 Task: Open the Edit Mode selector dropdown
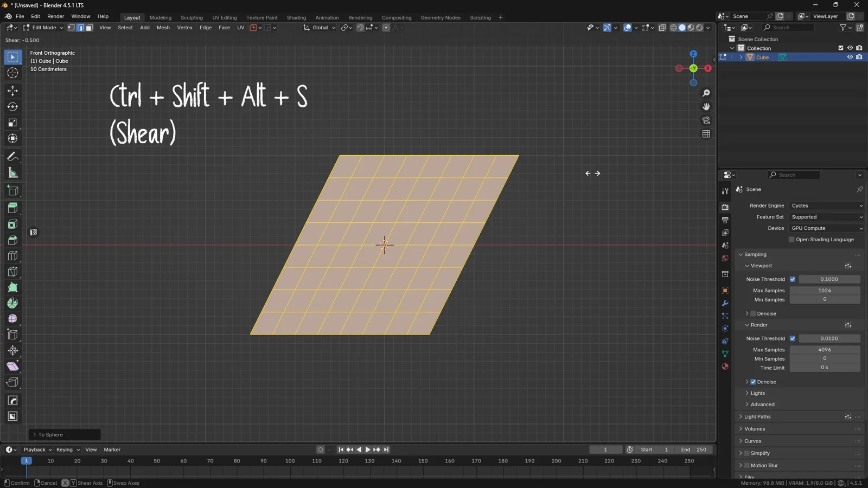pos(43,28)
